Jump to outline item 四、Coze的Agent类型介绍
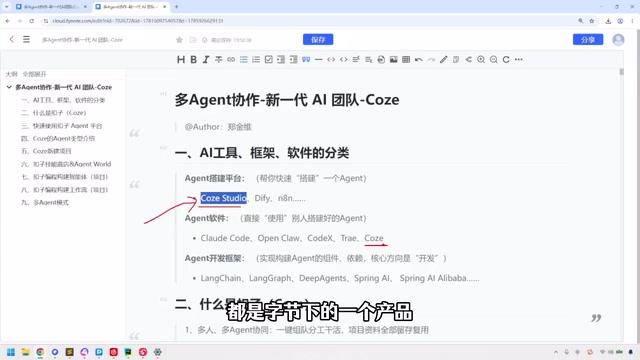The image size is (640, 360). coord(58,138)
